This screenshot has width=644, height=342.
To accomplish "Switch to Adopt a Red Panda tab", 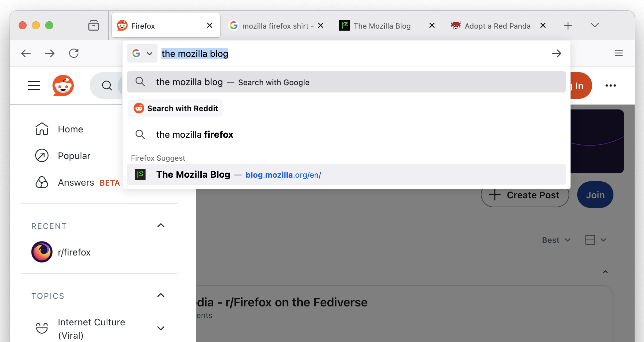I will pos(497,26).
